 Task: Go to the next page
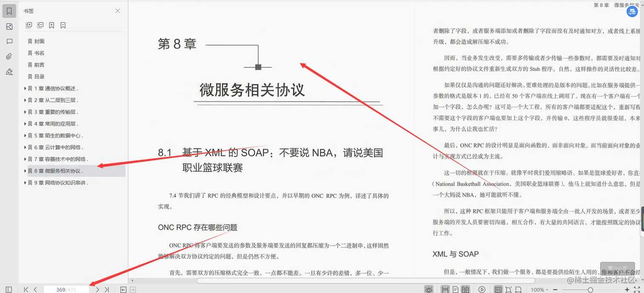97,289
